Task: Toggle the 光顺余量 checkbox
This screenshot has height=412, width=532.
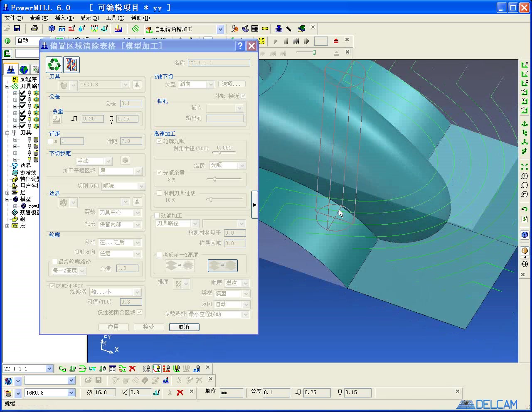Action: click(x=159, y=173)
